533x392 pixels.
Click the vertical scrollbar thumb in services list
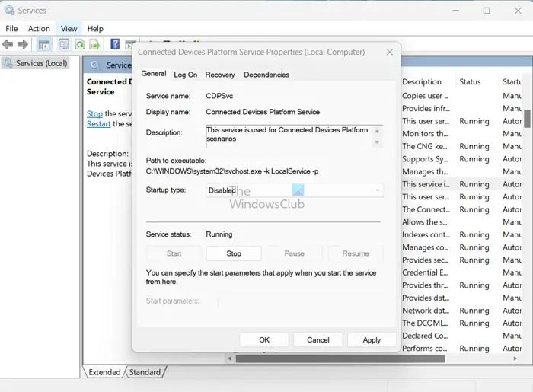527,119
